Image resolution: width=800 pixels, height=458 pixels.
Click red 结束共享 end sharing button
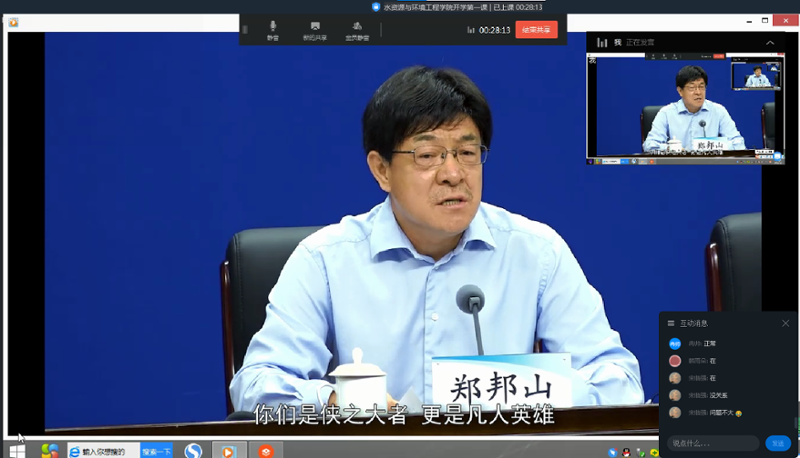(536, 30)
